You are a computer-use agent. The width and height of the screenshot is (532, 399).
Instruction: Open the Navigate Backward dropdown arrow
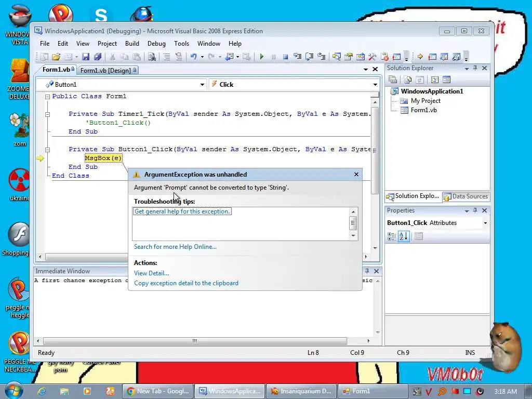pos(237,57)
